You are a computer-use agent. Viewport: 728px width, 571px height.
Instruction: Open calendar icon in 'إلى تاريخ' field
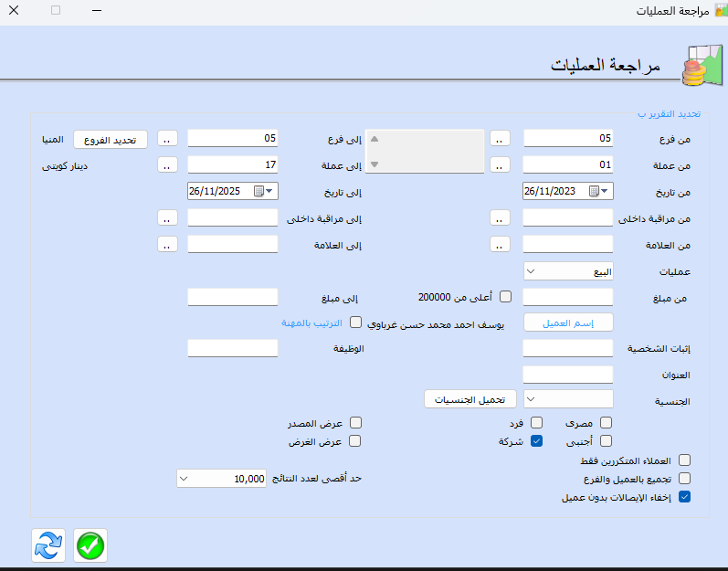(x=259, y=191)
